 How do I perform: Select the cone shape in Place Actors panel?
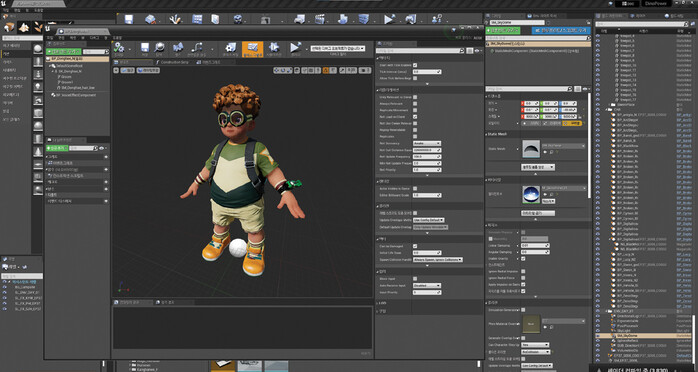point(38,151)
